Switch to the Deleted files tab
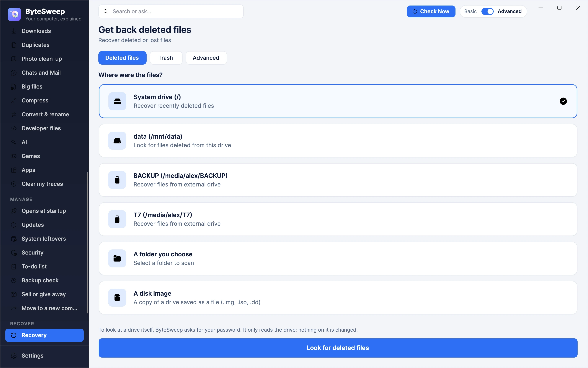 122,58
